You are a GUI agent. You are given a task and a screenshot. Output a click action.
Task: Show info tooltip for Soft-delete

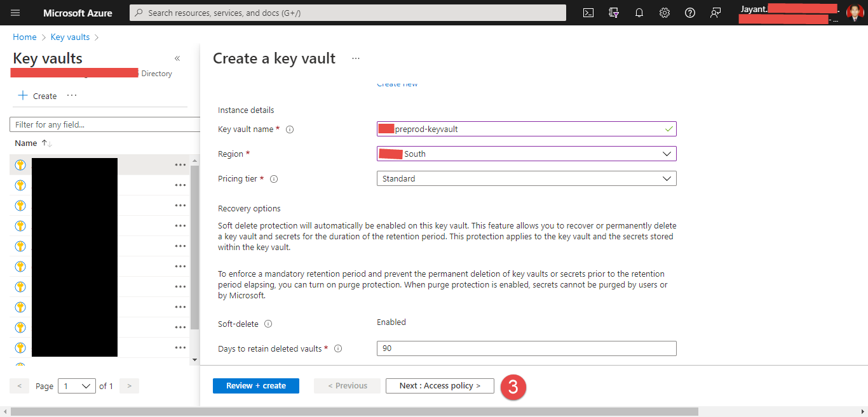pyautogui.click(x=268, y=324)
